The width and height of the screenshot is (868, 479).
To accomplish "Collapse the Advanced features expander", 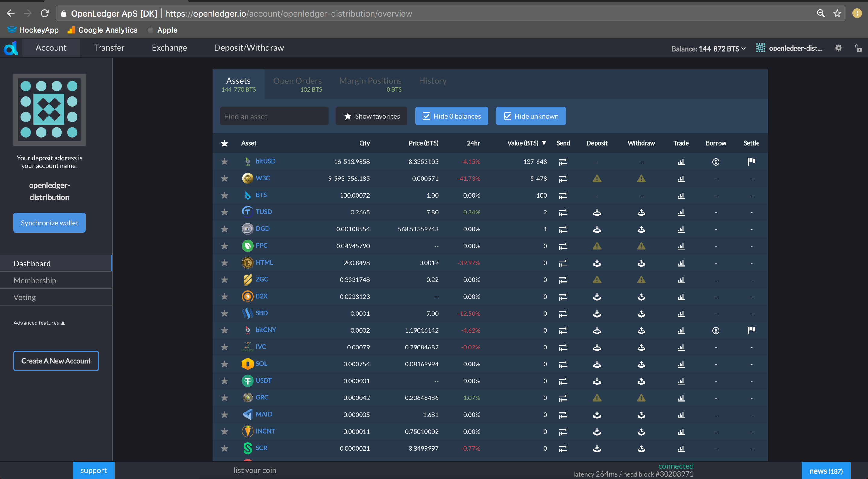I will [39, 323].
